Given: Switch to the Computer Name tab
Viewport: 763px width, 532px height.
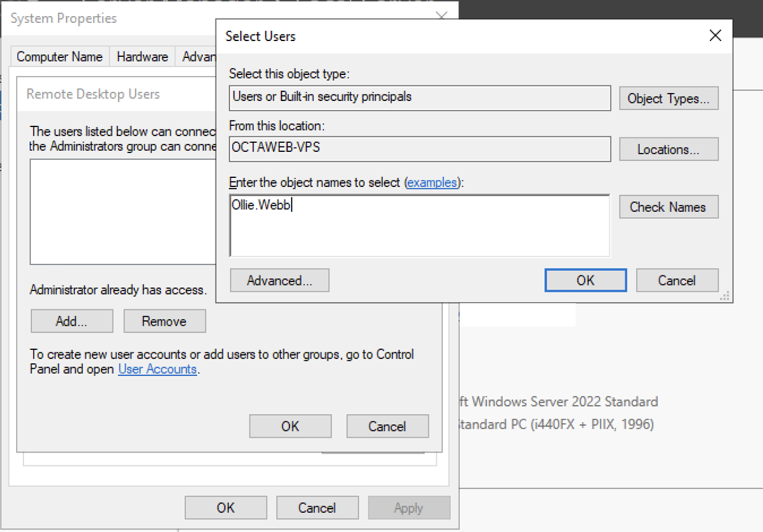Looking at the screenshot, I should point(59,57).
